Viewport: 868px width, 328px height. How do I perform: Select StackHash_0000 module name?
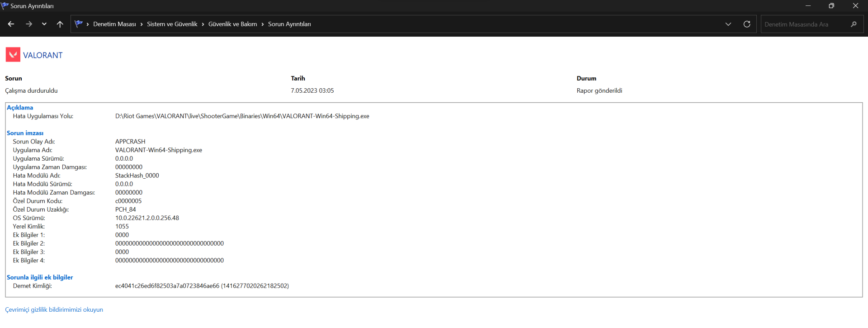point(137,176)
